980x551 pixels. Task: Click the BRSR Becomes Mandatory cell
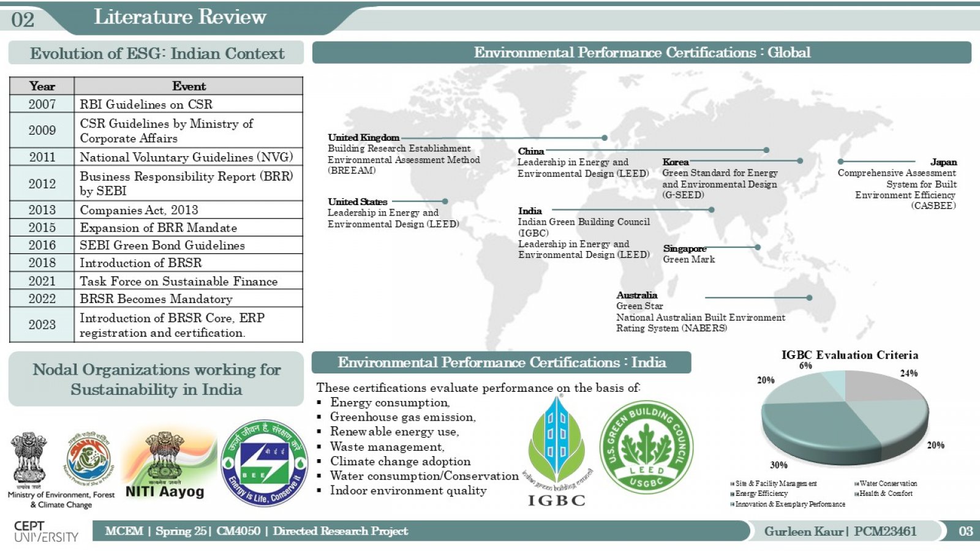pyautogui.click(x=189, y=299)
